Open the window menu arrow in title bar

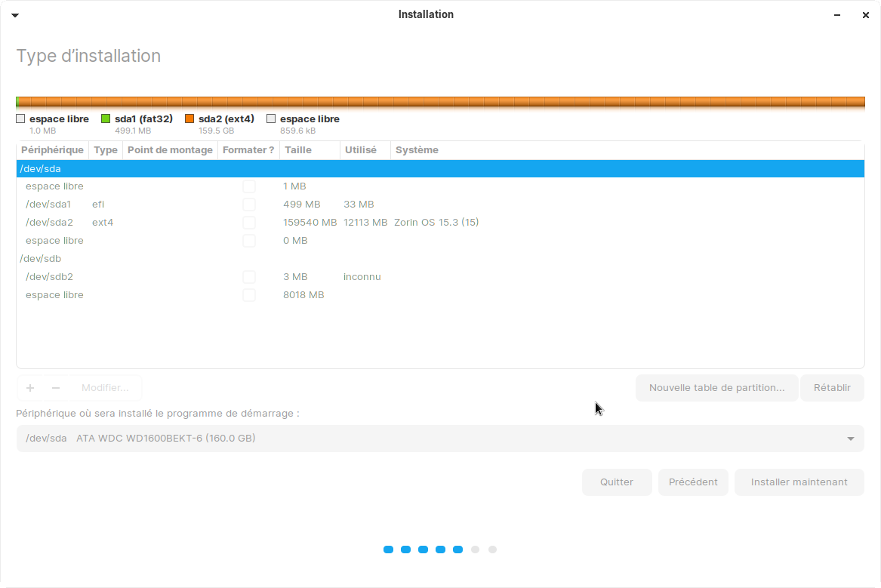pos(15,15)
